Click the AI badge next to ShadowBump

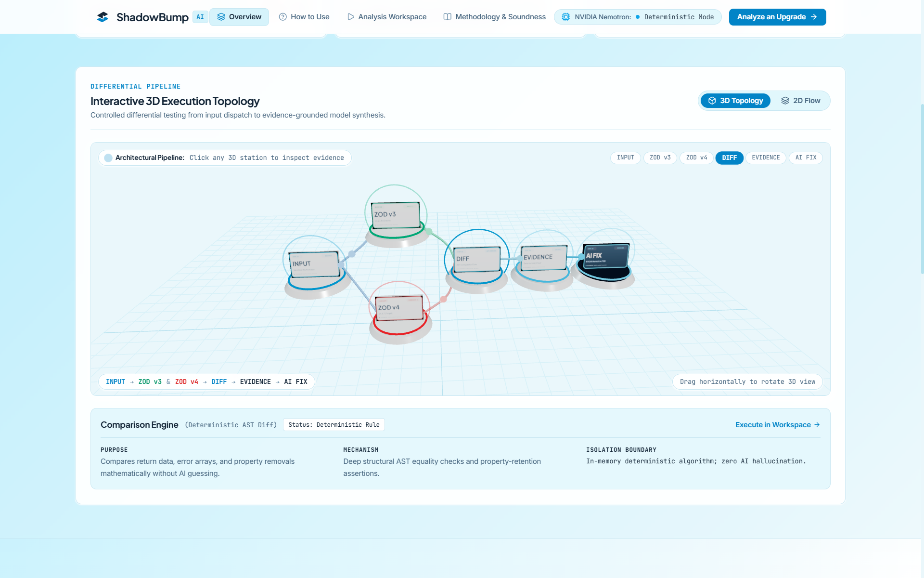200,17
